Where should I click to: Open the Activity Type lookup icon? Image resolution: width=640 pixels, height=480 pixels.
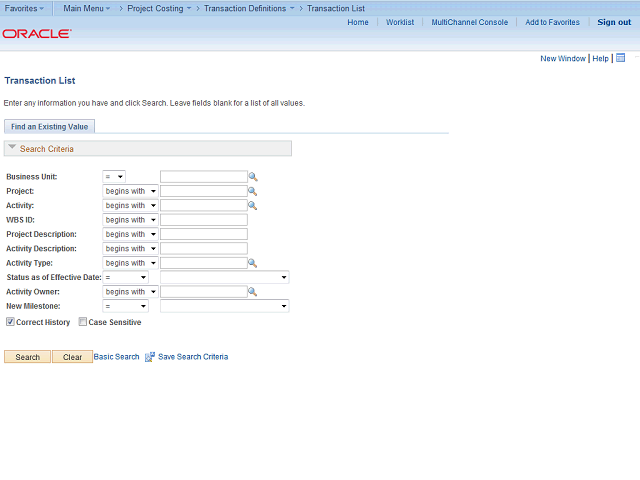tap(253, 263)
